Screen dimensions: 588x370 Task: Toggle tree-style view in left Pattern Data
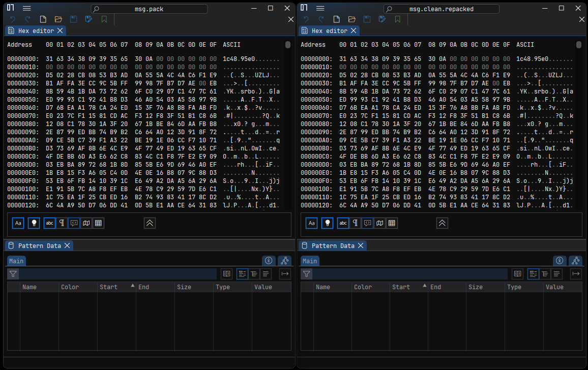point(254,274)
